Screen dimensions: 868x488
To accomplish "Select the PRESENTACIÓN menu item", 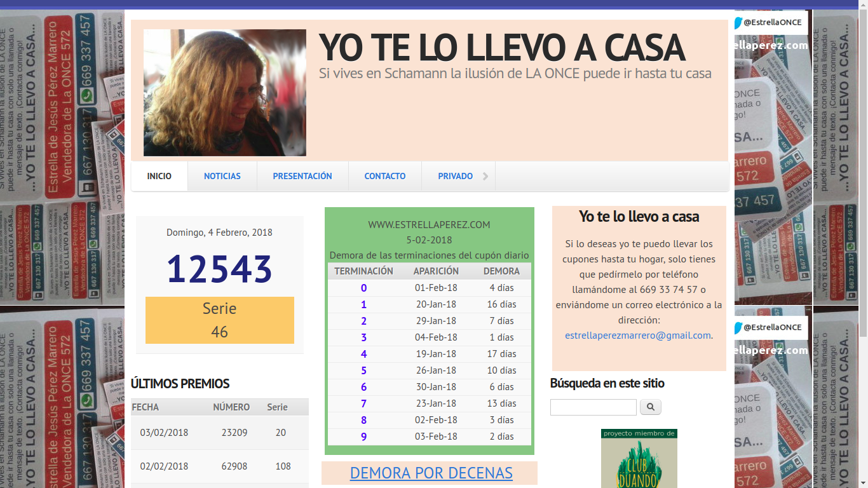I will (302, 176).
